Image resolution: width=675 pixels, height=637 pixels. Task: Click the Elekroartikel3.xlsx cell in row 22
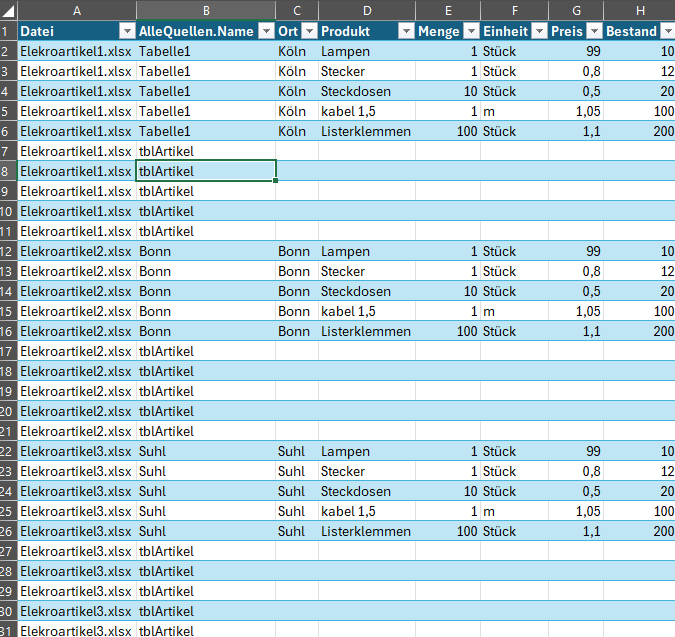click(x=76, y=451)
